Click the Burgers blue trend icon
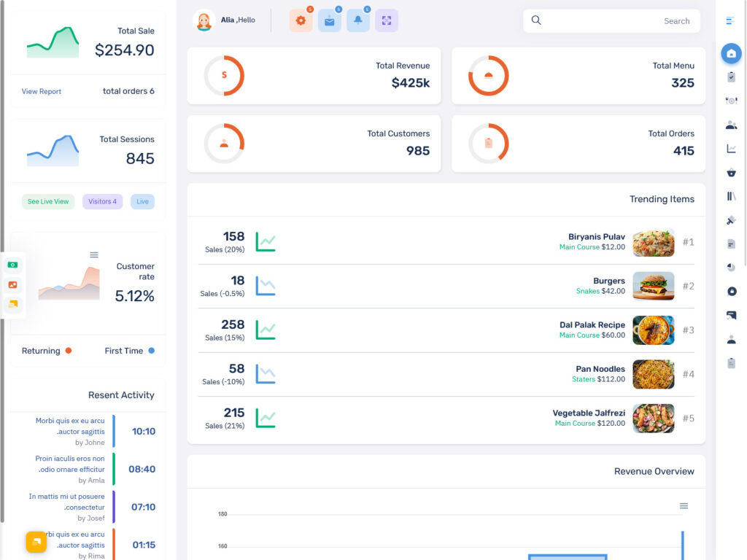 (266, 286)
